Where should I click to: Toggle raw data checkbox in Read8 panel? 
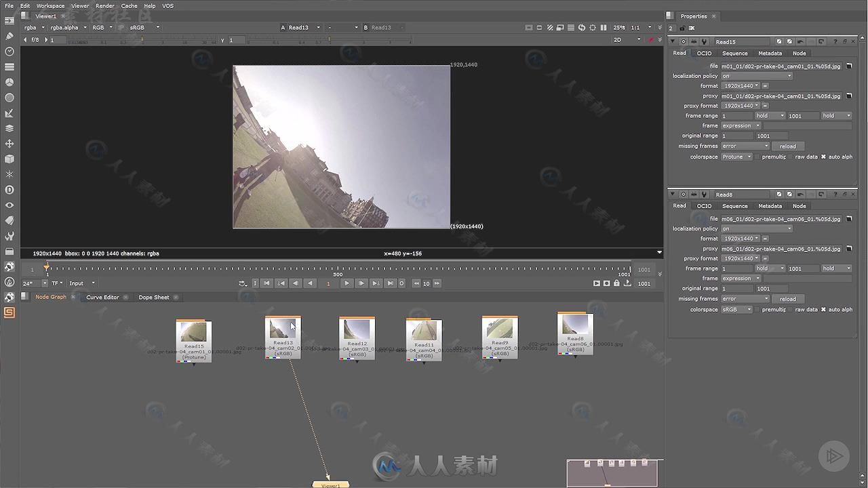coord(791,310)
